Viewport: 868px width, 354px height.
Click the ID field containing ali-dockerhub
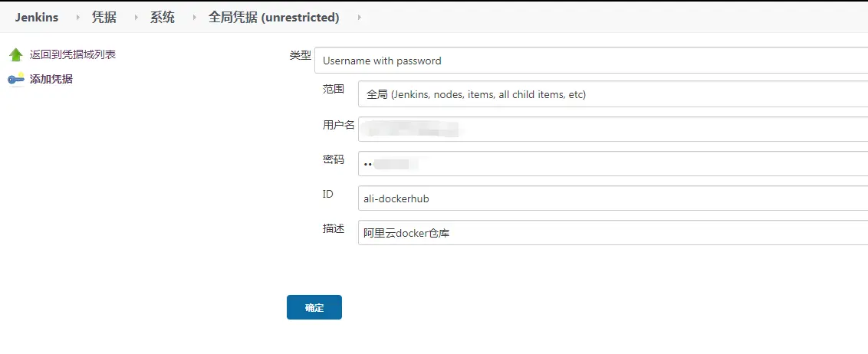[x=612, y=198]
